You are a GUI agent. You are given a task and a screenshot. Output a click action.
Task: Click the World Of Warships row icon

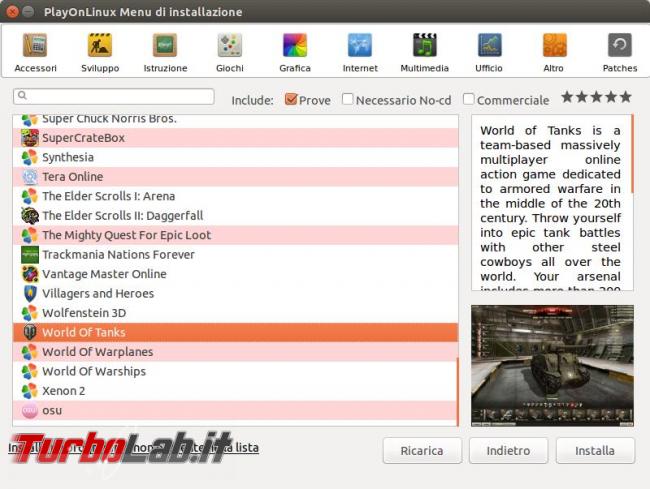[x=30, y=371]
